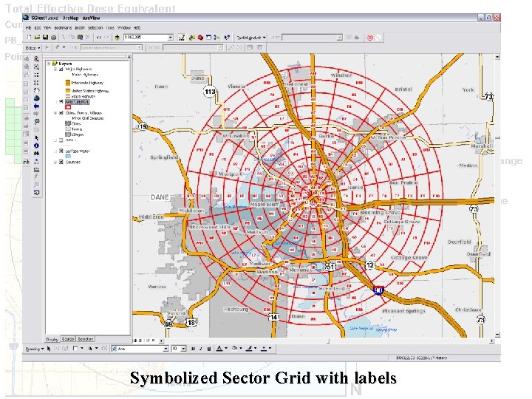Enable the unchecked layer above Surface Water
Image resolution: width=532 pixels, height=399 pixels.
pos(61,140)
